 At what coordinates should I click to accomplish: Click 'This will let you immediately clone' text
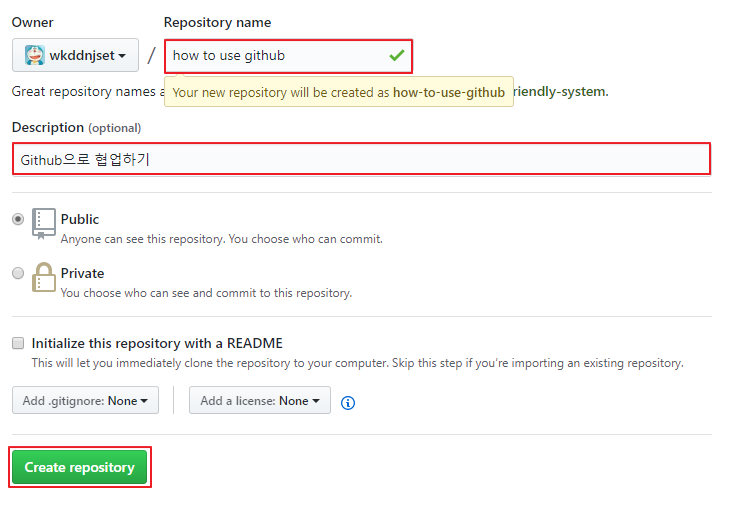click(357, 363)
